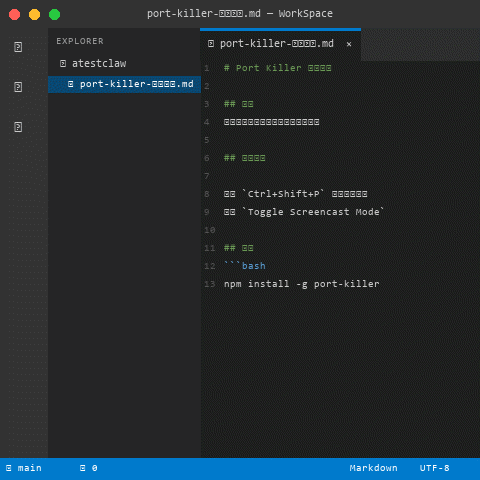This screenshot has height=480, width=480.
Task: Click line number 7 in the gutter
Action: [207, 176]
